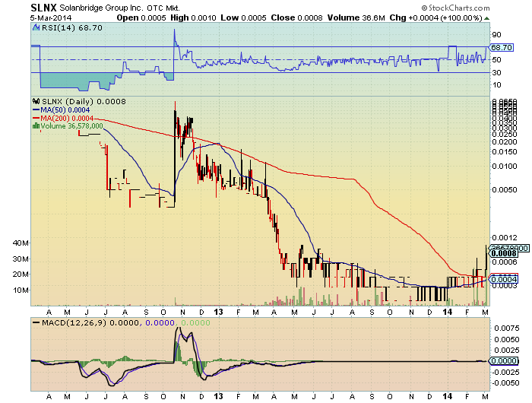Click the MACD 0.0000 value tag
Image resolution: width=532 pixels, height=403 pixels.
[x=504, y=360]
